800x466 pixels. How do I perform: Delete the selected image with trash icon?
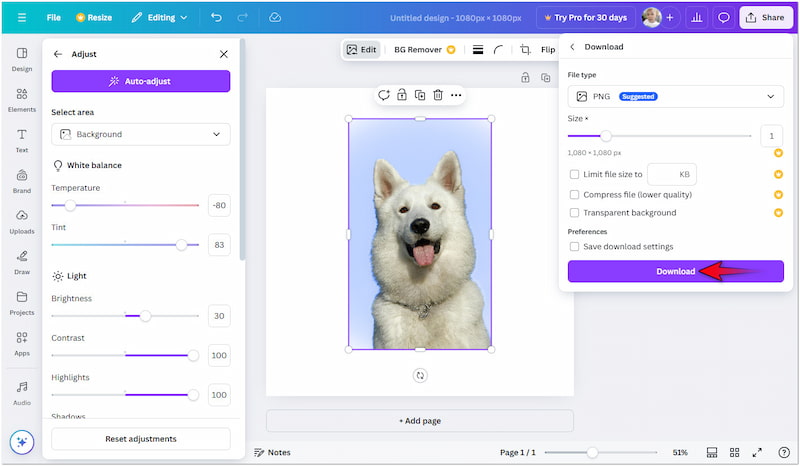(x=438, y=95)
